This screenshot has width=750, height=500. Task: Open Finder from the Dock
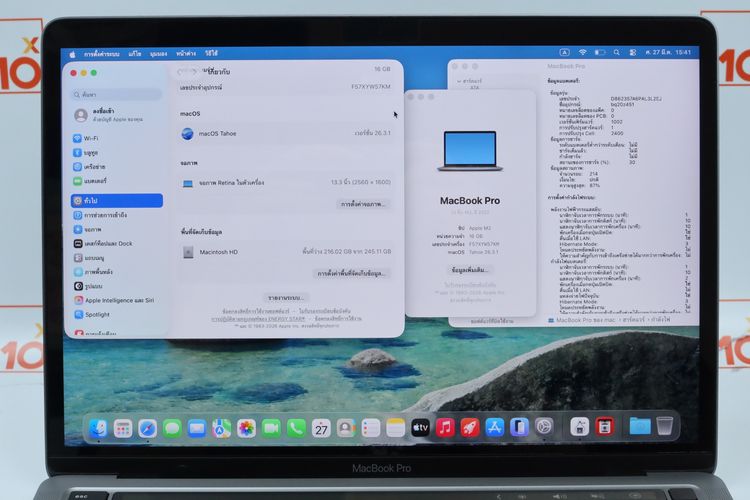98,428
